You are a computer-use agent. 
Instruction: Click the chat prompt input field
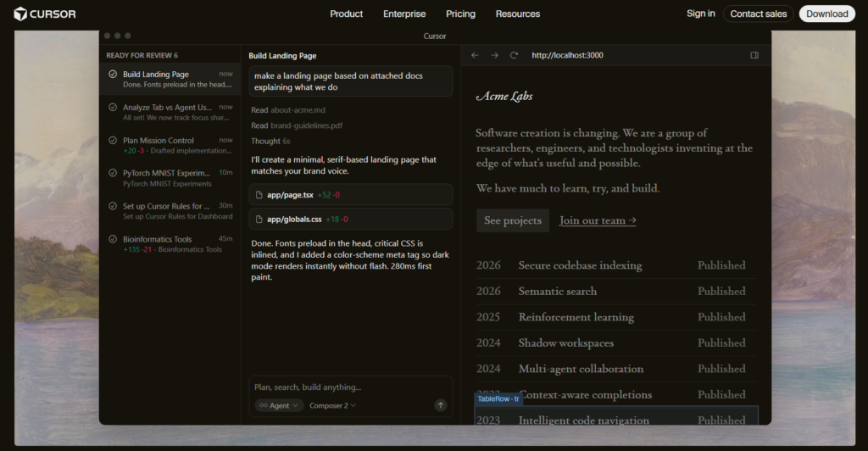[x=349, y=387]
